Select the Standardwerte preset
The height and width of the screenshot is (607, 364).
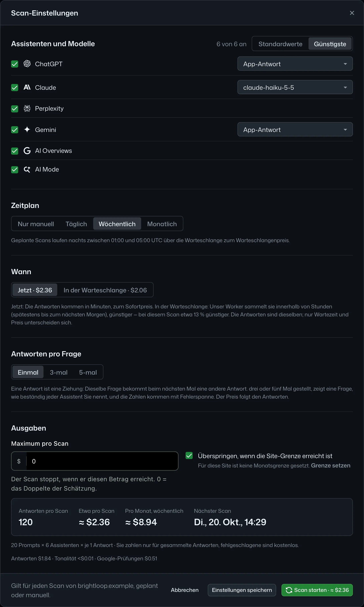[280, 44]
